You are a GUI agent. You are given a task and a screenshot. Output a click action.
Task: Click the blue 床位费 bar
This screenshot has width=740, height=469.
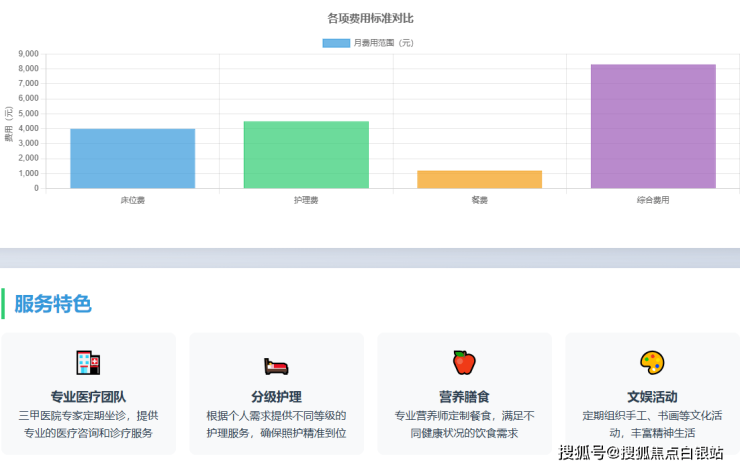[132, 158]
